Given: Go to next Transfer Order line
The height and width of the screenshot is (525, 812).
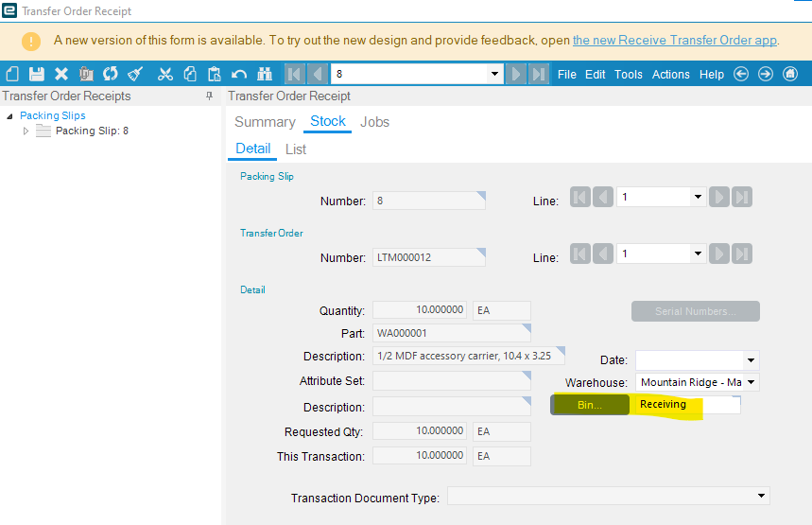Looking at the screenshot, I should point(719,254).
